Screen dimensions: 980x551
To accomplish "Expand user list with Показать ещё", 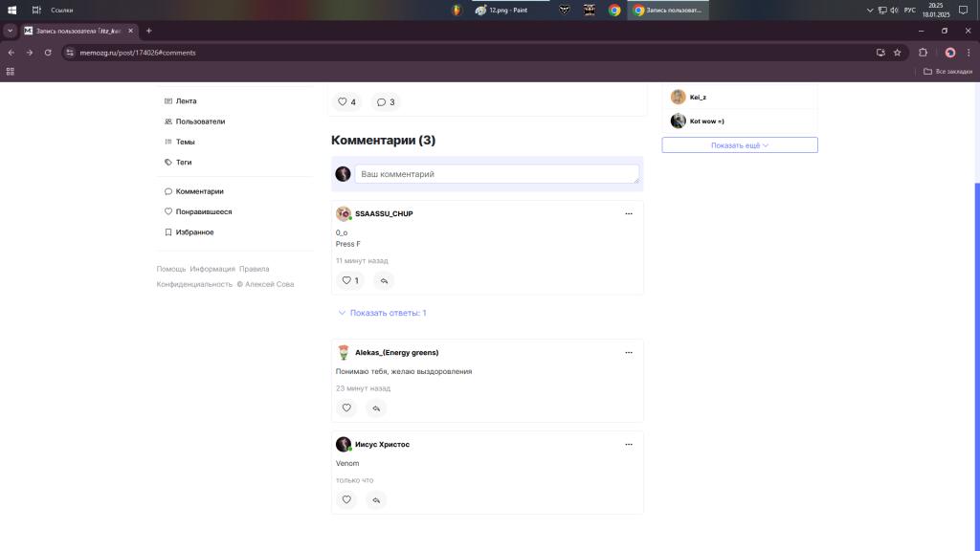I will pos(740,145).
